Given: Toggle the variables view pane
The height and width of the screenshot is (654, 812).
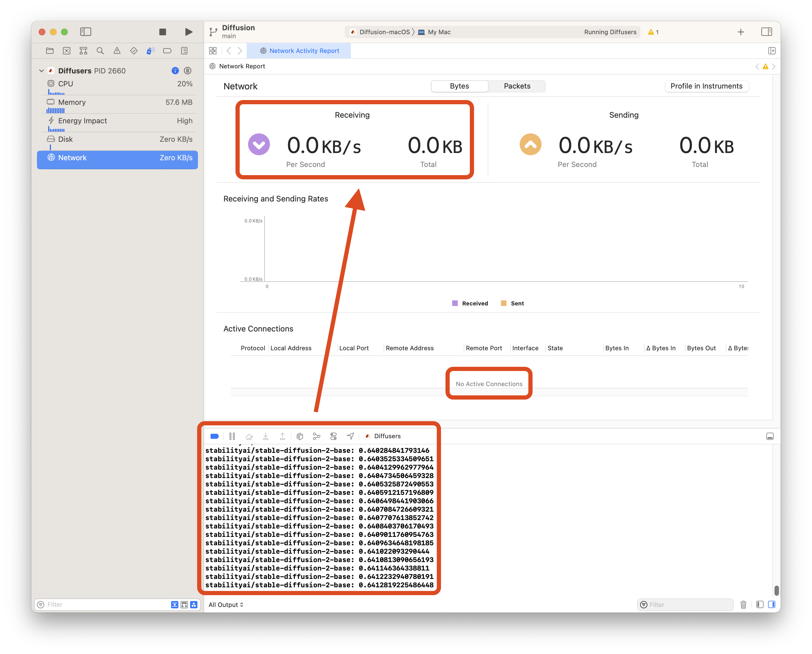Looking at the screenshot, I should (x=760, y=605).
